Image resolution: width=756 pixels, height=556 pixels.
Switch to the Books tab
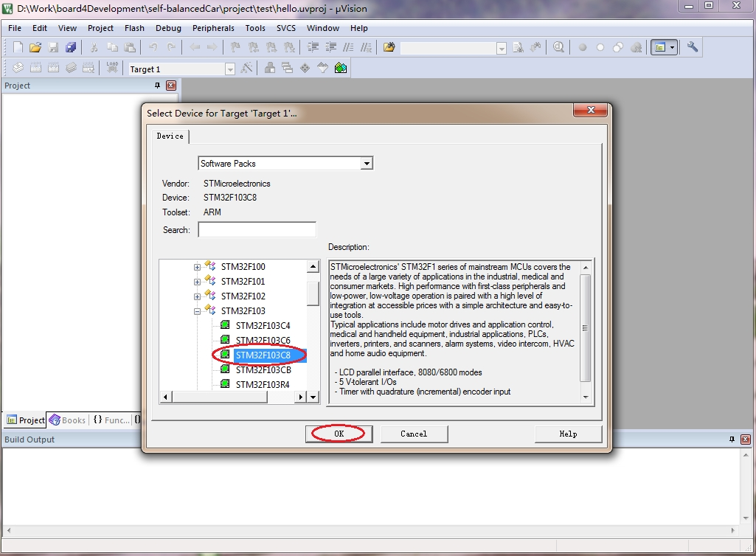pos(68,420)
